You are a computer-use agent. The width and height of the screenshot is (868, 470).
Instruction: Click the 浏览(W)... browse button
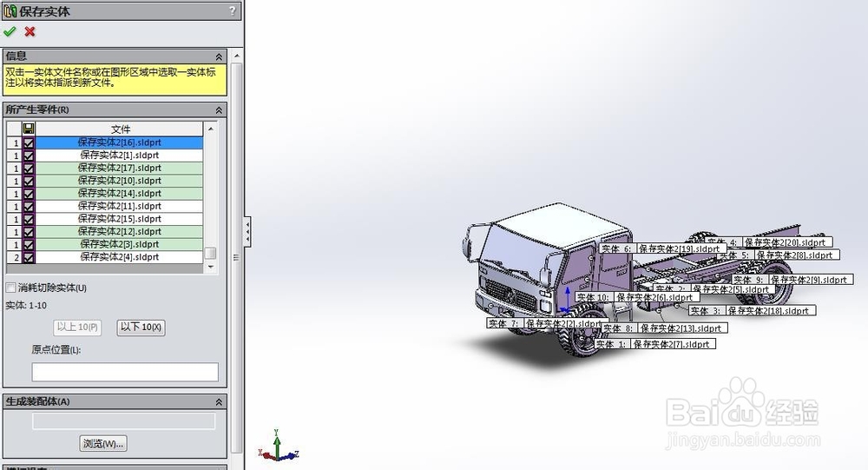[103, 443]
